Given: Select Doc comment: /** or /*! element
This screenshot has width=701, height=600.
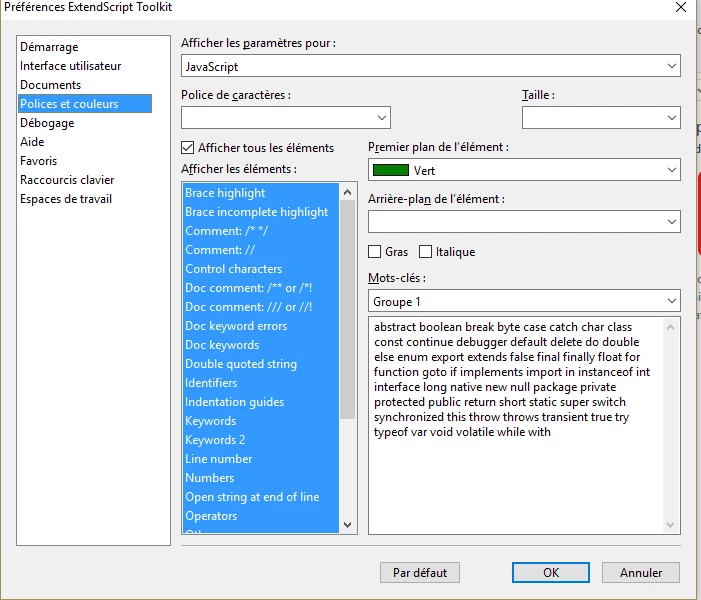Looking at the screenshot, I should [261, 288].
